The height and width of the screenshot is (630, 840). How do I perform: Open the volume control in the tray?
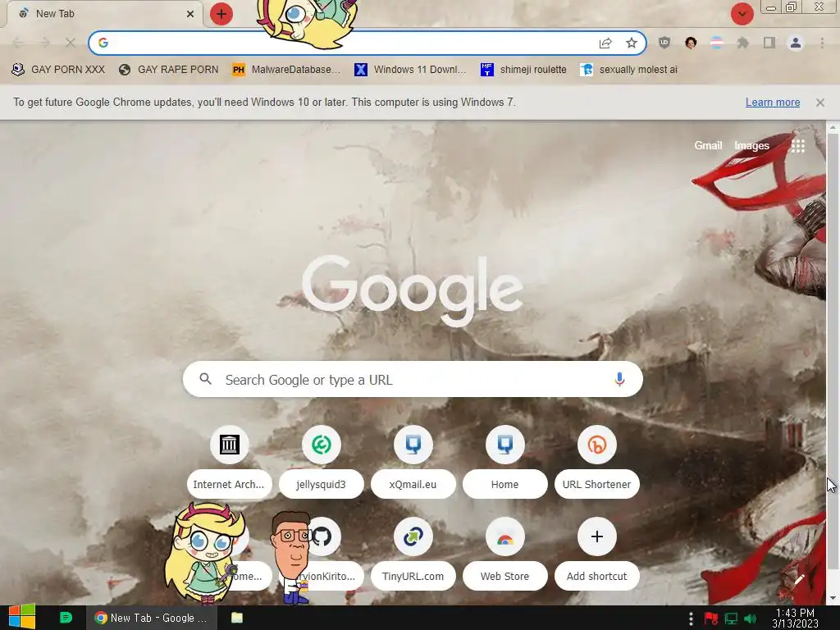tap(751, 619)
